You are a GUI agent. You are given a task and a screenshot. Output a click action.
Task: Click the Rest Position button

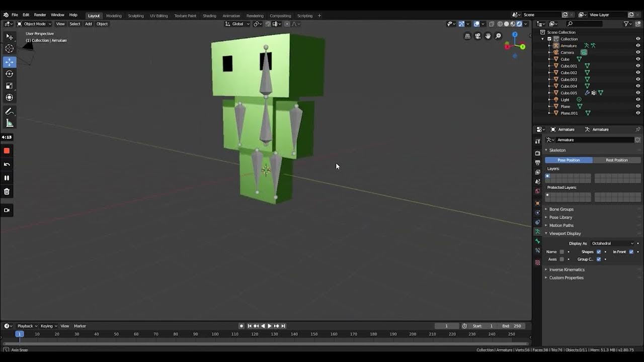[x=617, y=160]
